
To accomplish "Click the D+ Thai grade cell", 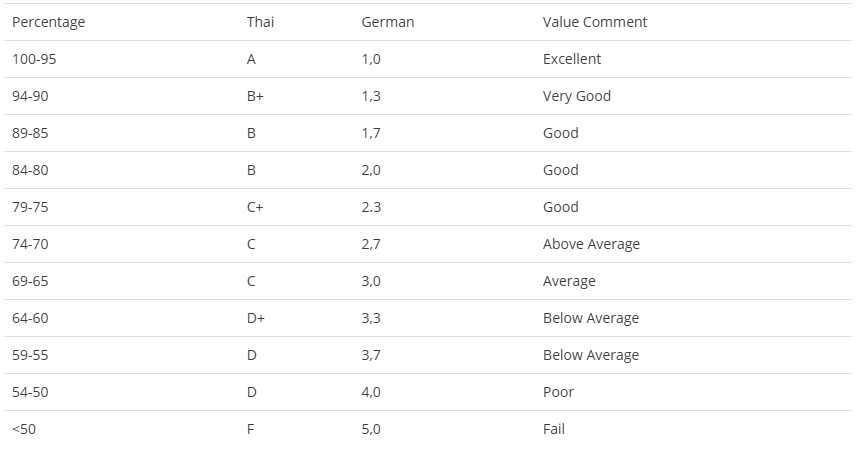I will coord(255,318).
